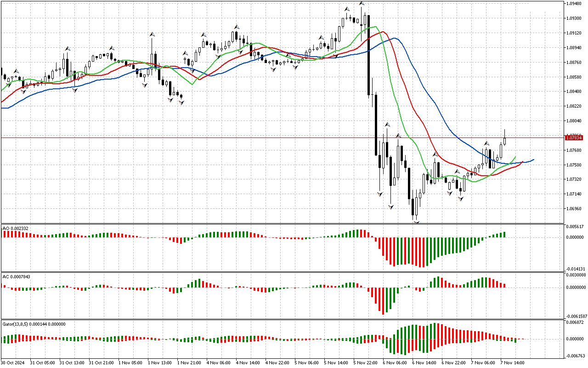588x368 pixels.
Task: Click price scale value 1.07320
Action: [574, 179]
